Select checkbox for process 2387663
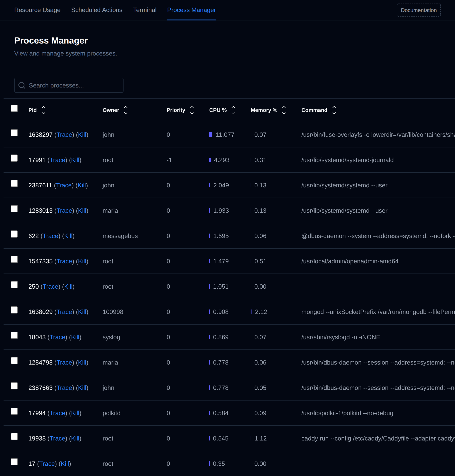Viewport: 455px width, 476px height. coord(14,386)
